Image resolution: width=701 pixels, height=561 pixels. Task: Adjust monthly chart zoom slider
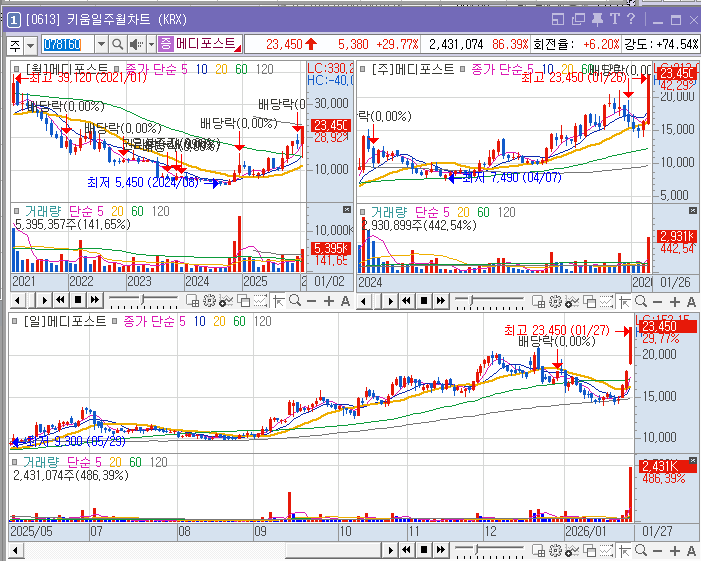144,300
